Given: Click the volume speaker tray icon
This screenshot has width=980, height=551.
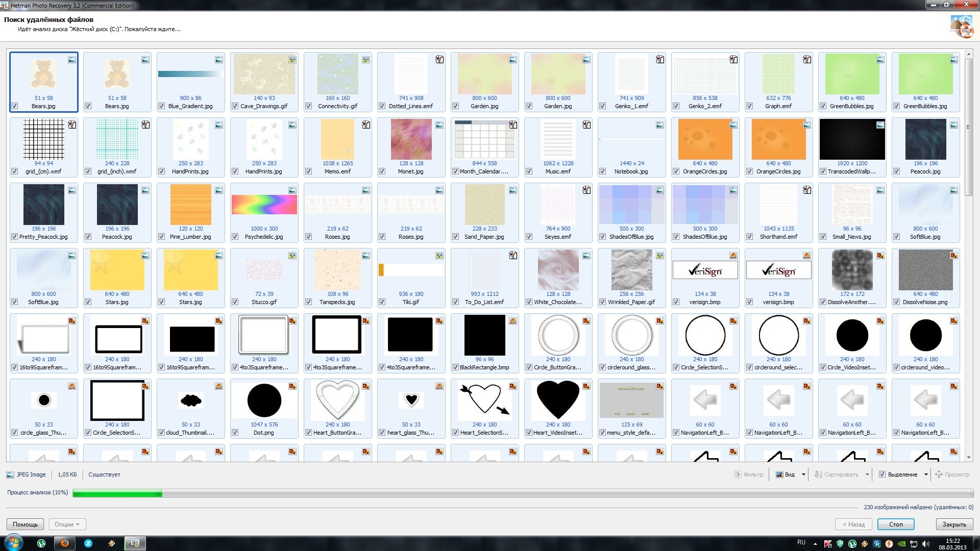Looking at the screenshot, I should (x=926, y=544).
